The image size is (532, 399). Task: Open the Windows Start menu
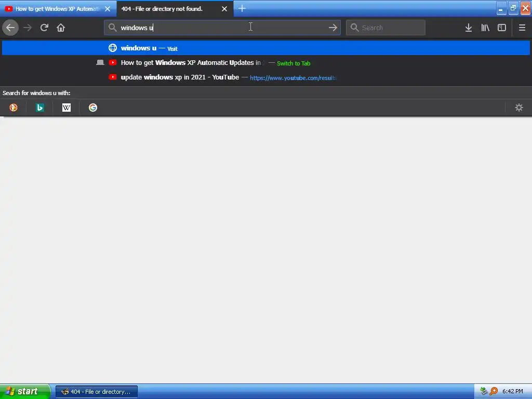25,391
